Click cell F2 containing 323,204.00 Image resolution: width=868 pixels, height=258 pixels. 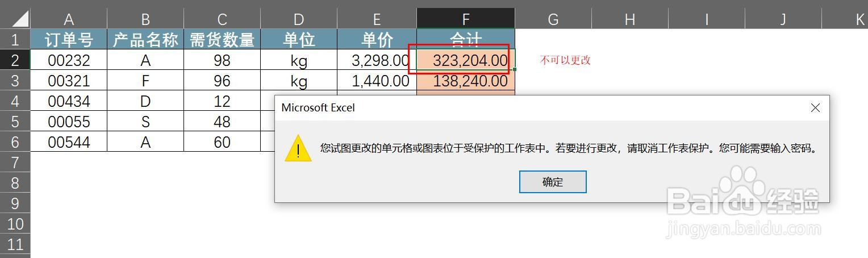[466, 60]
